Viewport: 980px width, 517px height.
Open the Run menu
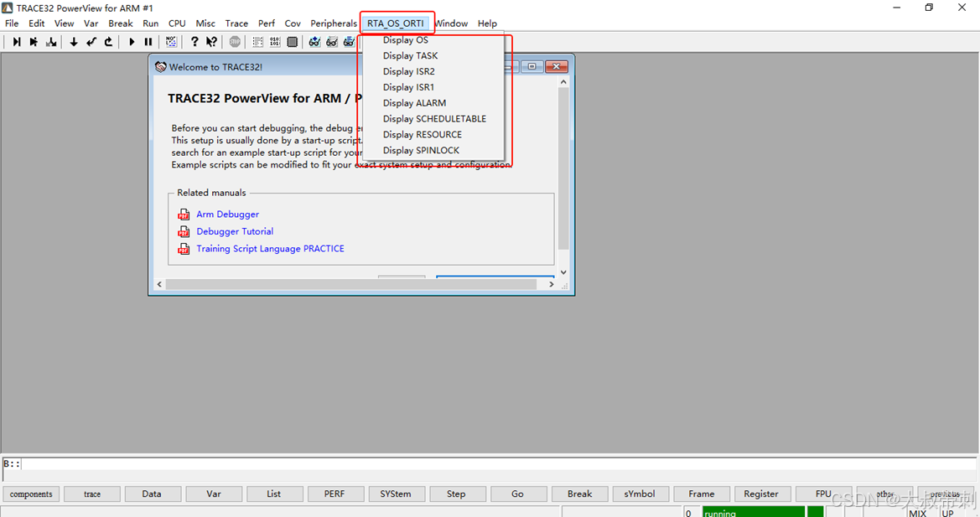pyautogui.click(x=151, y=23)
